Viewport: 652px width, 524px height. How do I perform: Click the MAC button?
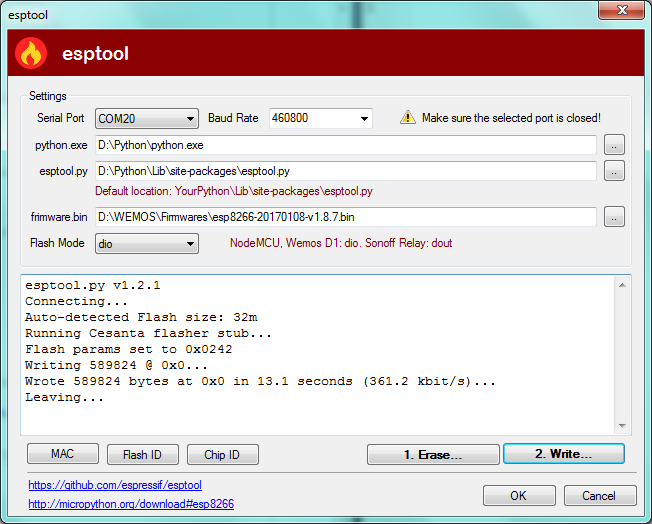63,454
